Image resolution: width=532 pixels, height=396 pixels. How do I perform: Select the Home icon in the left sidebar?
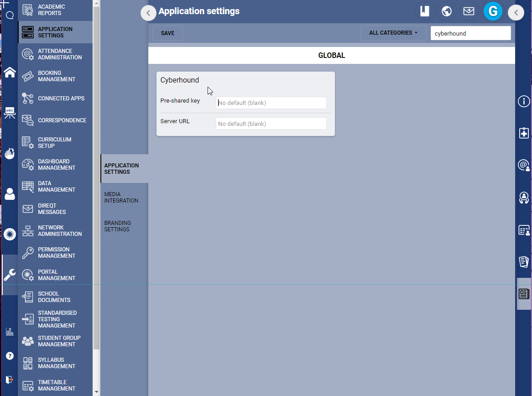point(10,72)
